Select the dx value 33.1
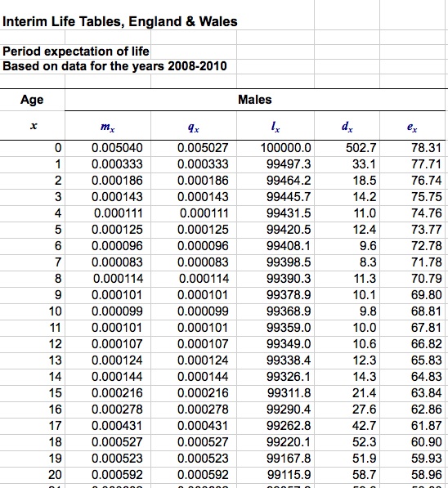 [x=364, y=164]
